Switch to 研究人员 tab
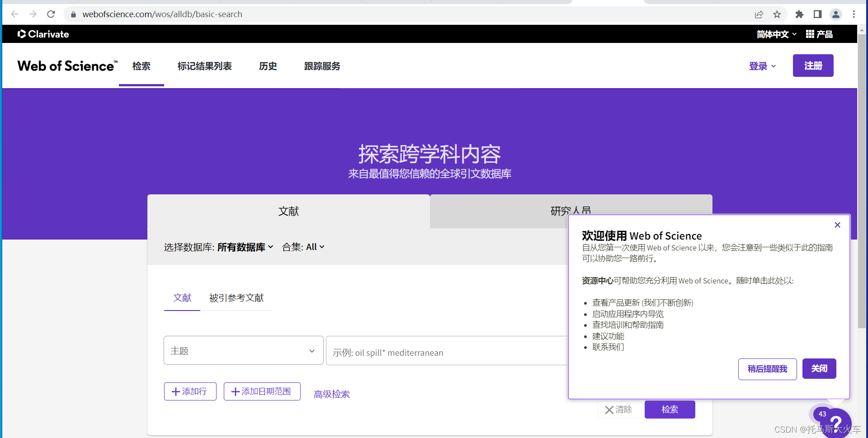The image size is (868, 438). (x=571, y=211)
